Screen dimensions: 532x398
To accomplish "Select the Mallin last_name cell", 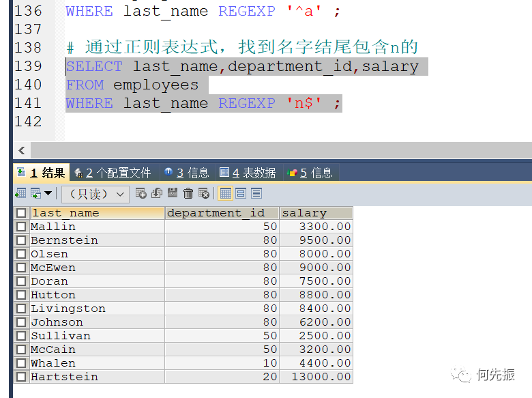I will click(x=97, y=227).
